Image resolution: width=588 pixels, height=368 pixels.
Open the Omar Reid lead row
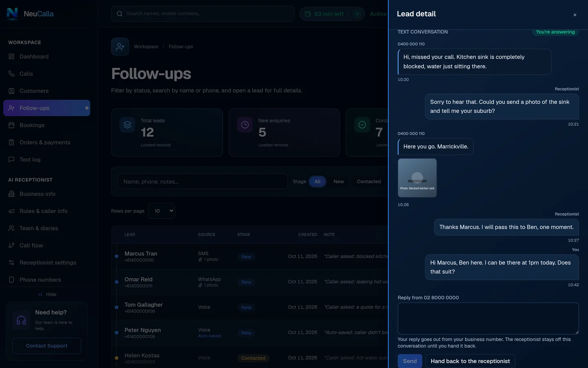click(x=250, y=282)
